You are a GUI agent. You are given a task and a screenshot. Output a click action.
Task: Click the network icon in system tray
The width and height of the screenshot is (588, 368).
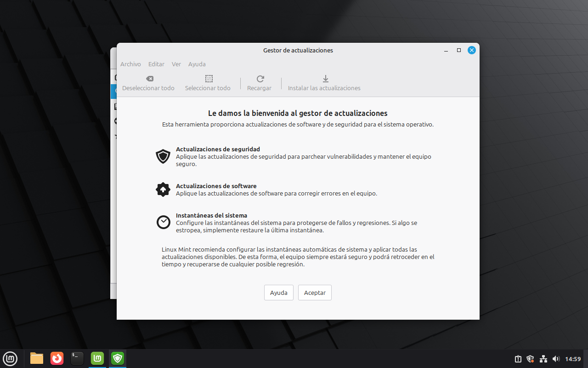tap(543, 359)
